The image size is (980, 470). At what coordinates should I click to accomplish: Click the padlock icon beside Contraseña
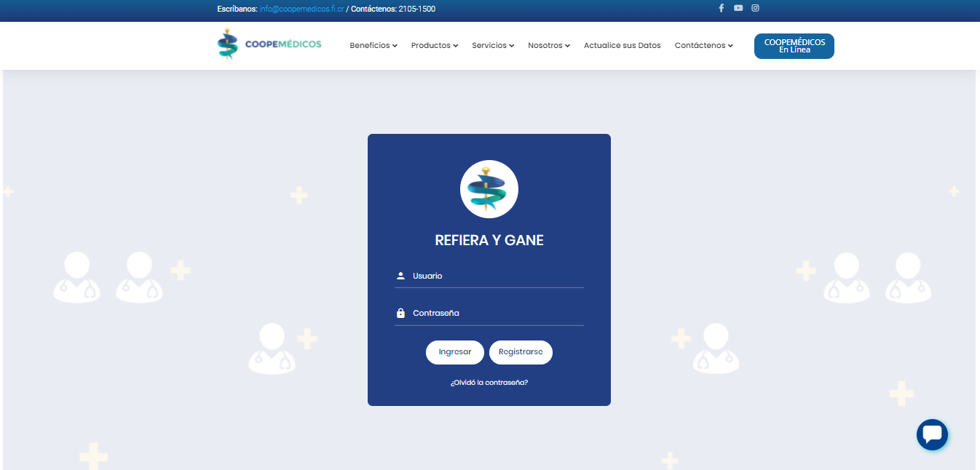(400, 313)
